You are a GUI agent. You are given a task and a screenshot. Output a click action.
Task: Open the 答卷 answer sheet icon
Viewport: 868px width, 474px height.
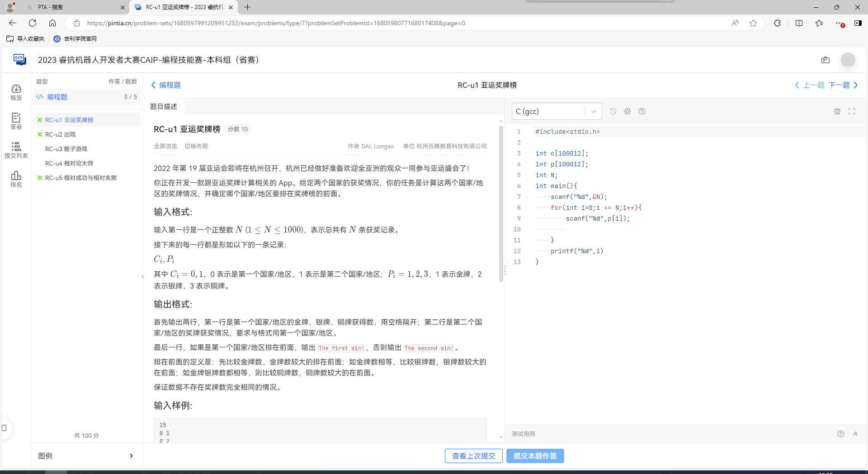(x=16, y=121)
